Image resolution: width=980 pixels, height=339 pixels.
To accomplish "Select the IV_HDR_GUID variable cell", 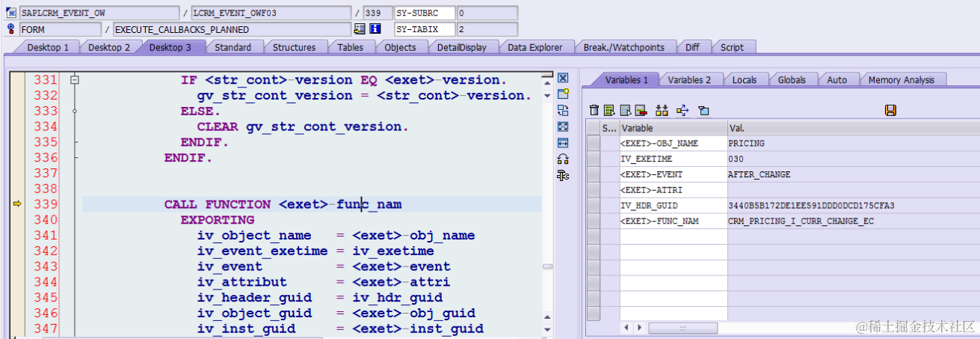I will point(674,205).
